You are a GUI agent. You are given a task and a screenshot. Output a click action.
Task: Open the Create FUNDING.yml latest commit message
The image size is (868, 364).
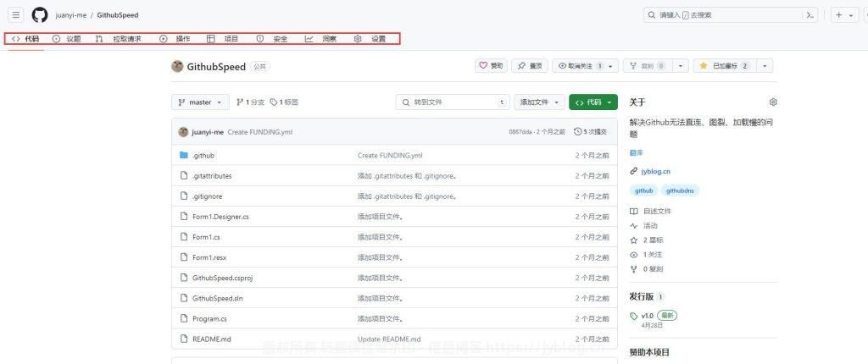[259, 132]
